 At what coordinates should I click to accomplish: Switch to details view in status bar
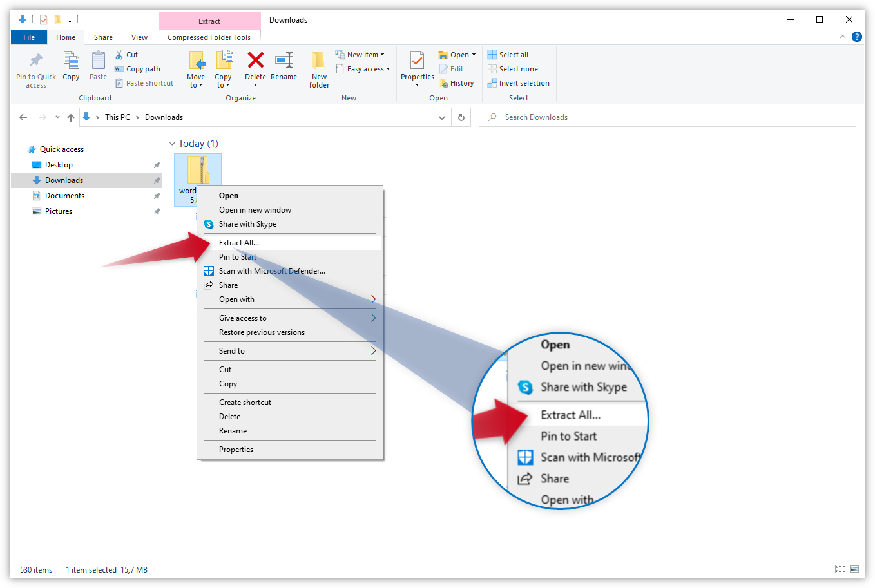coord(840,569)
